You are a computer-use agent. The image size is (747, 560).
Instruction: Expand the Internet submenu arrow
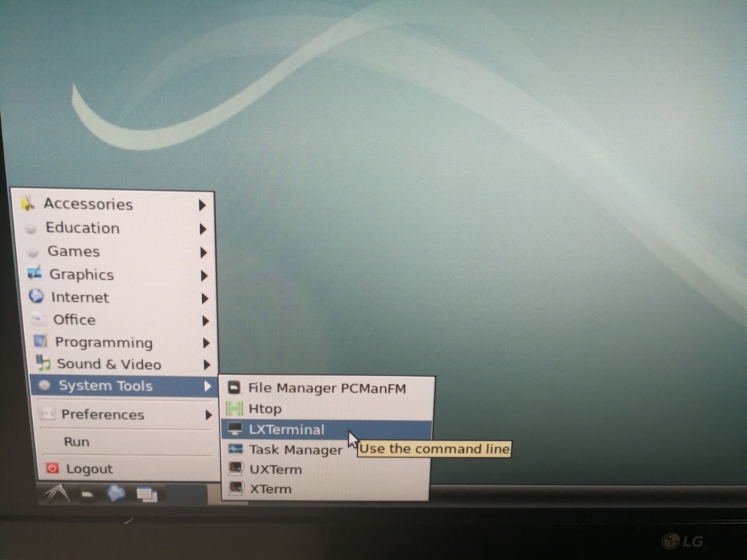[205, 298]
